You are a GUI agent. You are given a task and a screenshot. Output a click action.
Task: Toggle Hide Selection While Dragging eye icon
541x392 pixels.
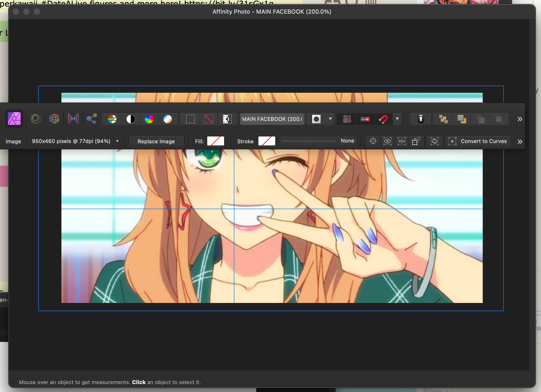click(x=387, y=141)
